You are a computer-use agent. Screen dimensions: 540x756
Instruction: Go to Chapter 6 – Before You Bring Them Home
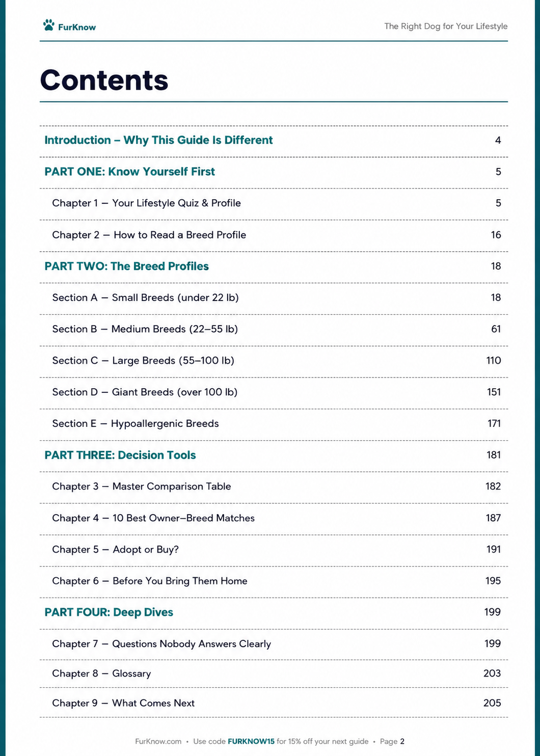pyautogui.click(x=274, y=582)
